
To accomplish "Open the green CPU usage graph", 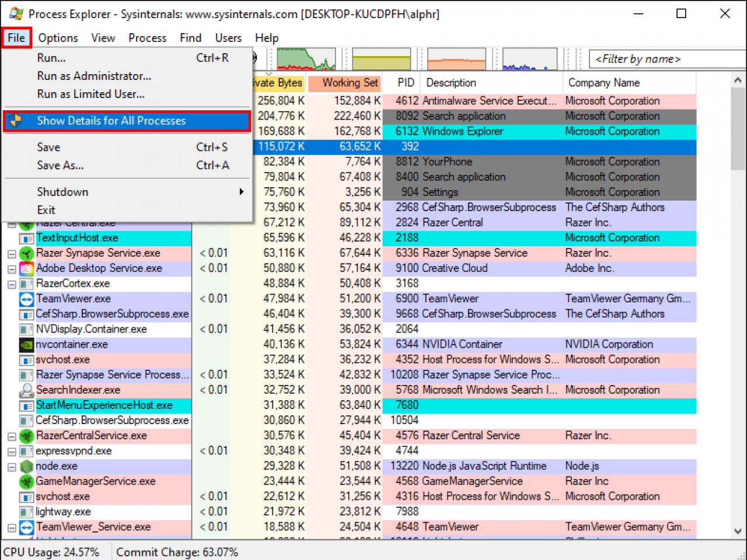I will (x=306, y=59).
